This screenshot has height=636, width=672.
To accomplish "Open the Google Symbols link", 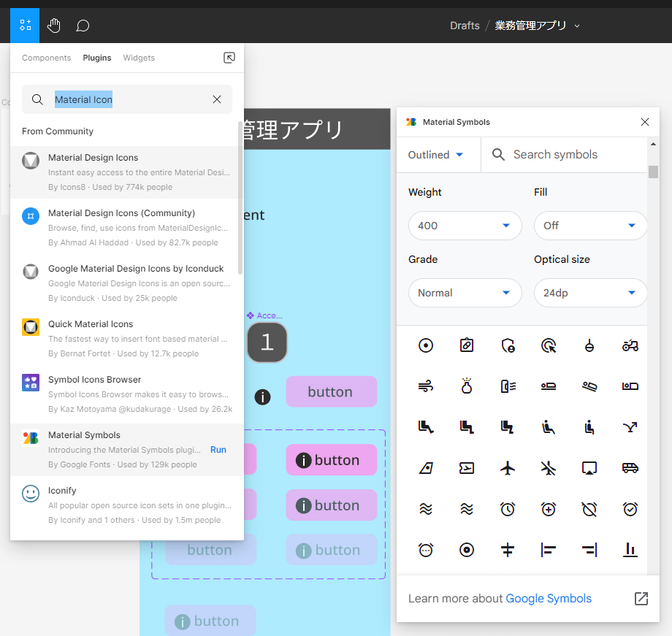I will (549, 598).
